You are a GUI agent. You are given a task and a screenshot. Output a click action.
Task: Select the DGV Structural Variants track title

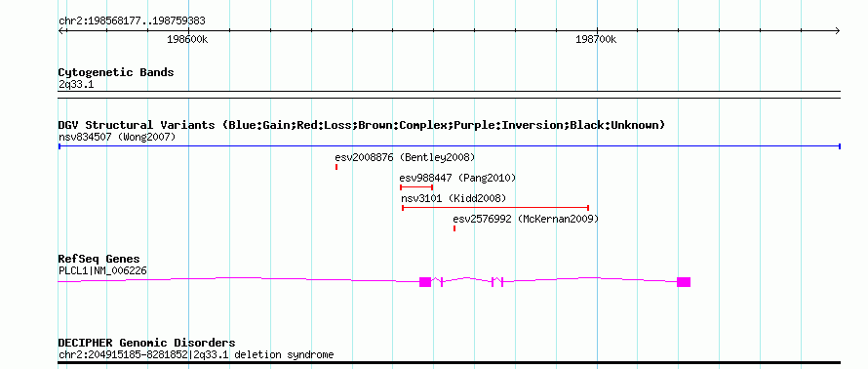(x=362, y=125)
